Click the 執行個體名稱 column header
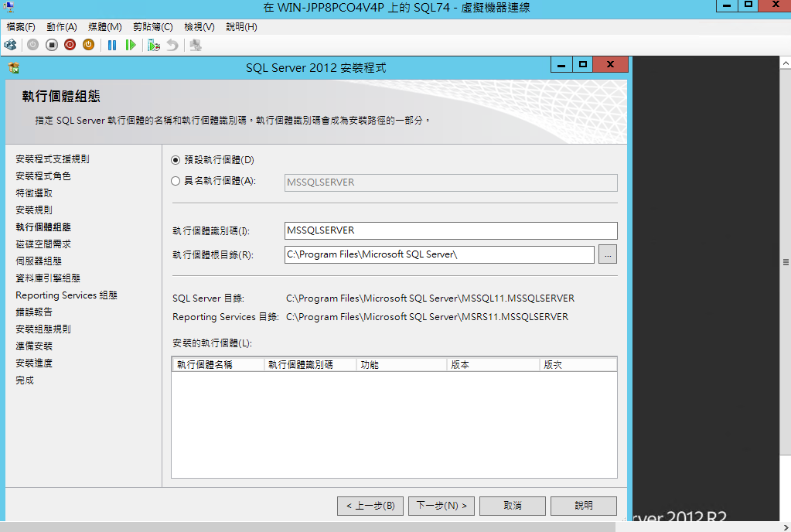This screenshot has height=532, width=791. point(218,364)
